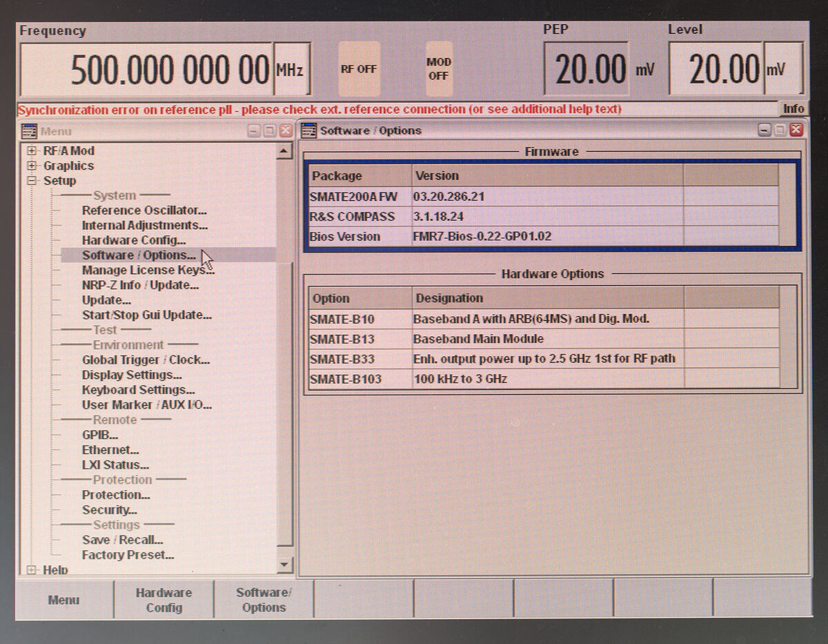Open the Ethernet... remote entry

pos(110,450)
